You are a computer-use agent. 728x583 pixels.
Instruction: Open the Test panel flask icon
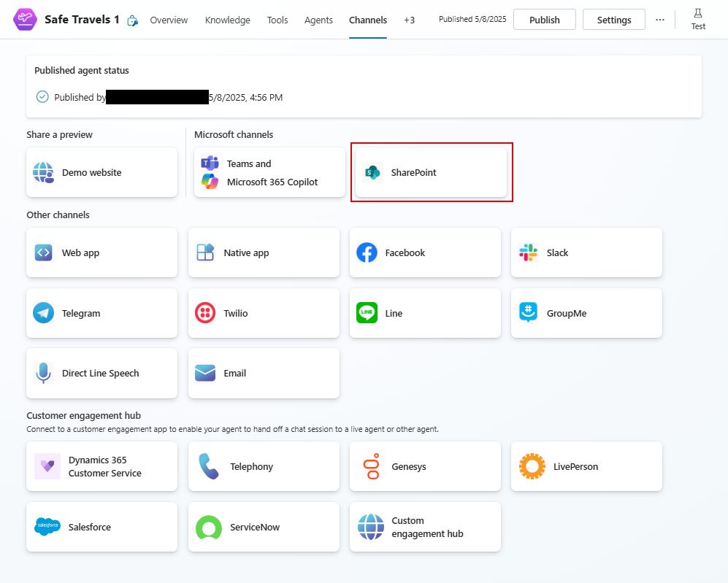(x=698, y=14)
